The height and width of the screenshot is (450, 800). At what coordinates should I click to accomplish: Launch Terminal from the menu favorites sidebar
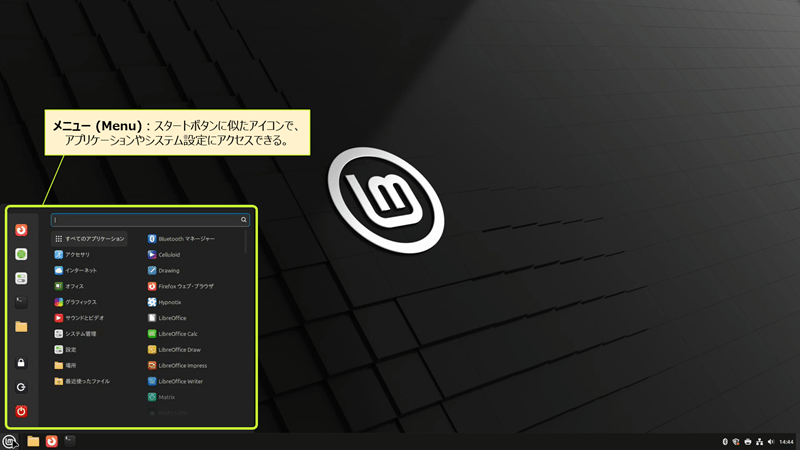(21, 302)
